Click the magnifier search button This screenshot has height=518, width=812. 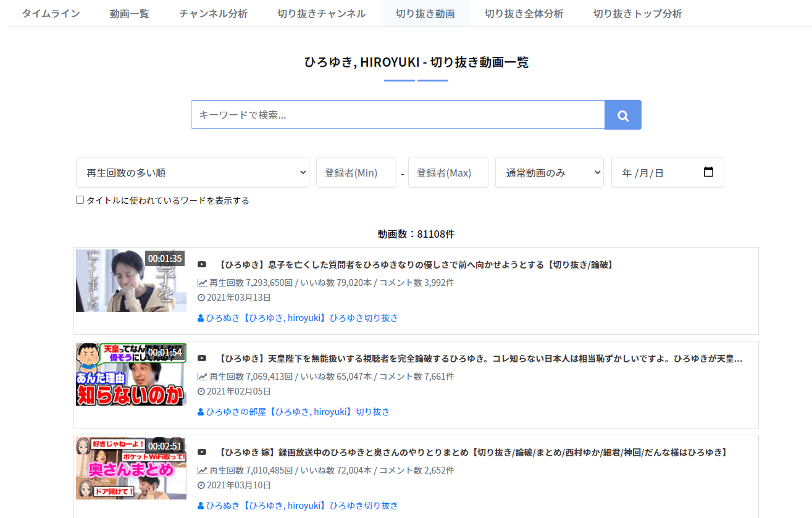point(623,115)
